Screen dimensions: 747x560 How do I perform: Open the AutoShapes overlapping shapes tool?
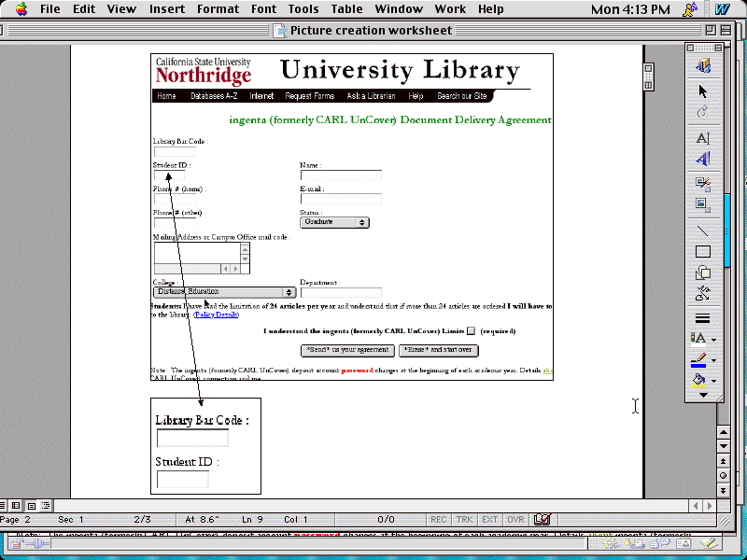pyautogui.click(x=703, y=273)
